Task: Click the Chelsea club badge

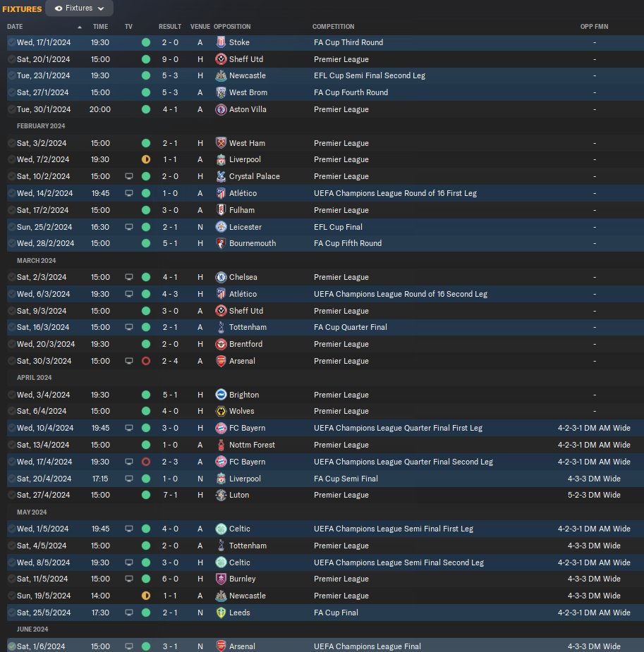Action: click(x=221, y=277)
